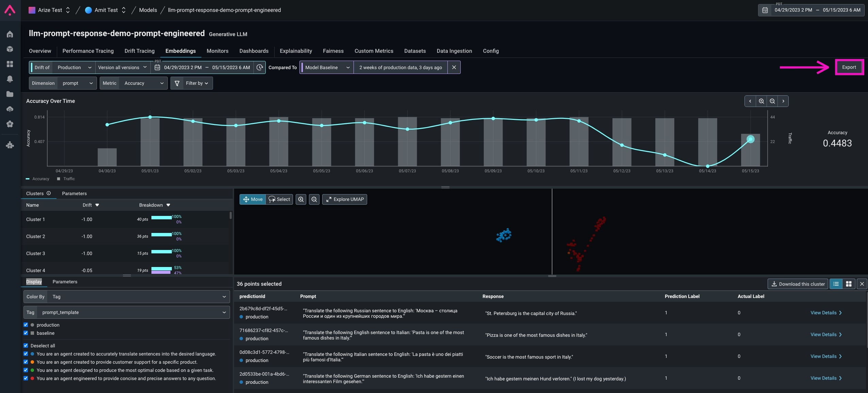Open the Model Baseline dropdown

coord(327,67)
